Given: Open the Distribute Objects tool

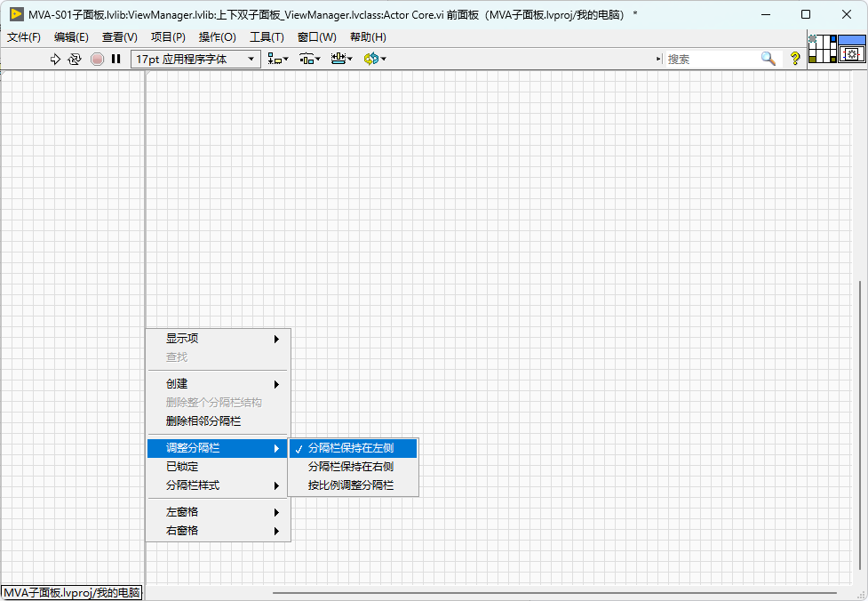Looking at the screenshot, I should tap(310, 59).
